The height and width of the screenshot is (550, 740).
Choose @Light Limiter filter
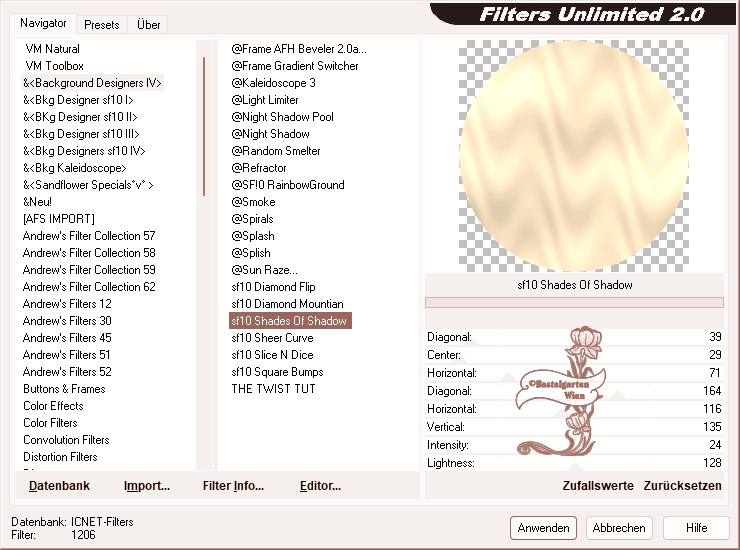click(x=265, y=100)
